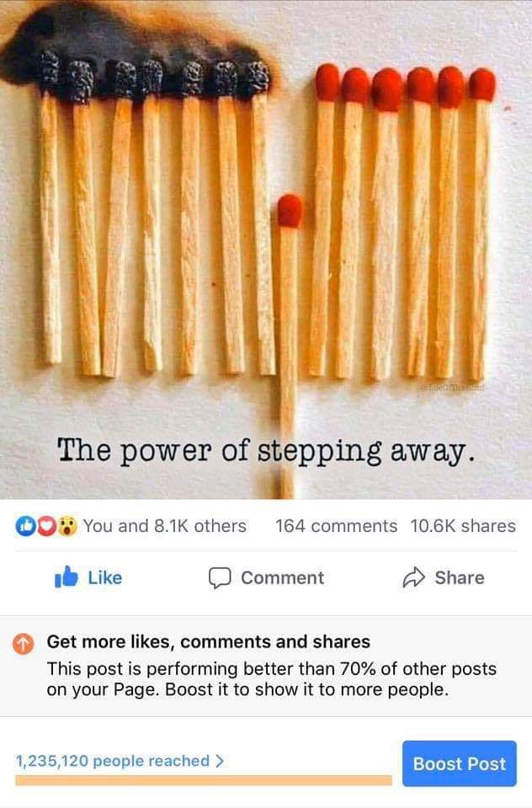
Task: Click the speech bubble Comment icon
Action: click(x=219, y=577)
